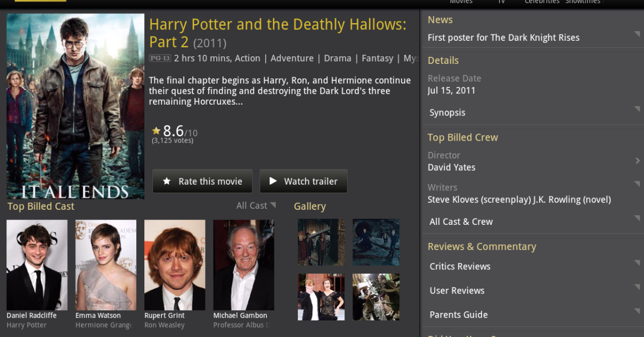
Task: Click the 8.6/10 rating value
Action: click(x=180, y=131)
